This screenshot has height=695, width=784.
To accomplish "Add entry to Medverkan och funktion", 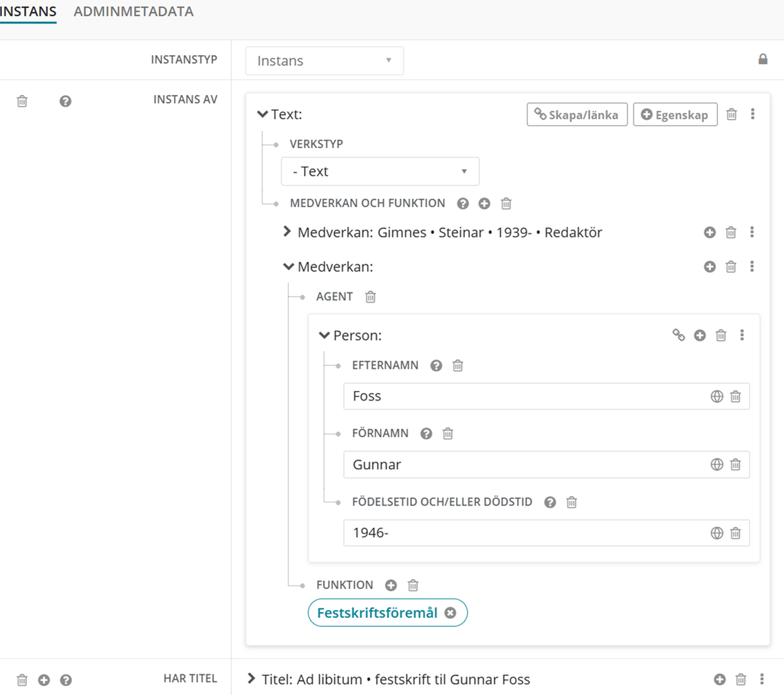I will [484, 204].
